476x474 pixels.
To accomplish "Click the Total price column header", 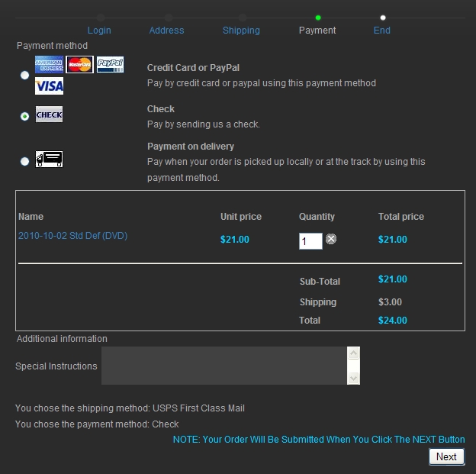I will (401, 217).
